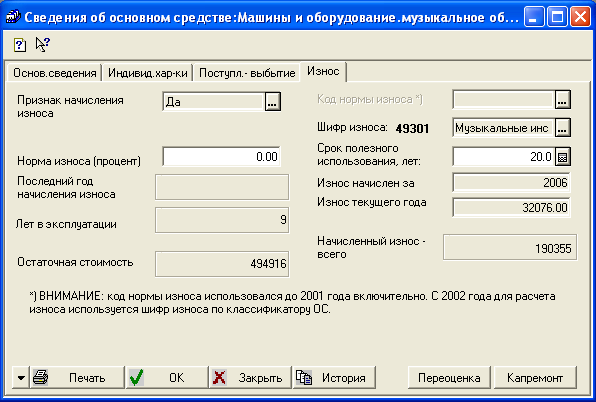The width and height of the screenshot is (596, 402).
Task: Click the documents icon on История button
Action: click(304, 378)
